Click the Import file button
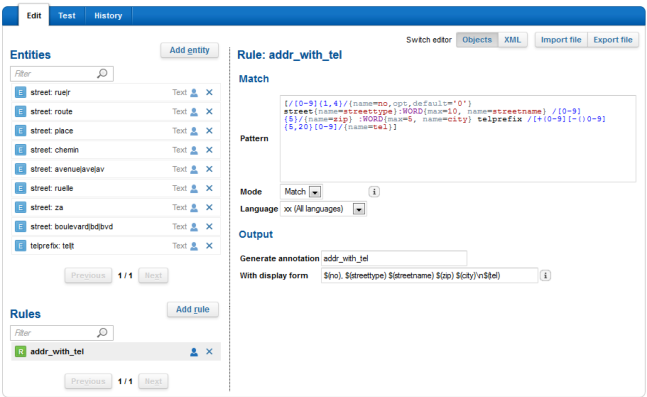Screen dimensions: 647x397 coord(561,40)
